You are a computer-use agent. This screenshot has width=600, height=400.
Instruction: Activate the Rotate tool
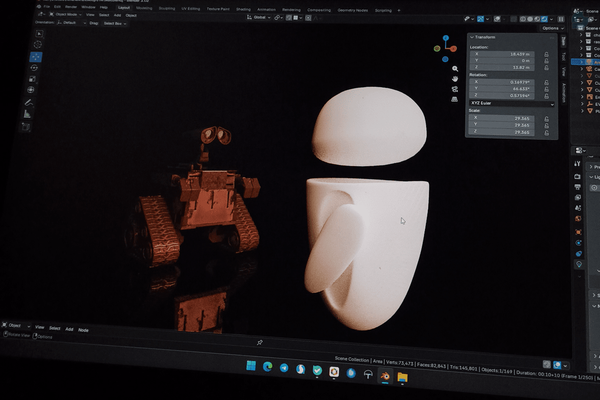point(34,68)
